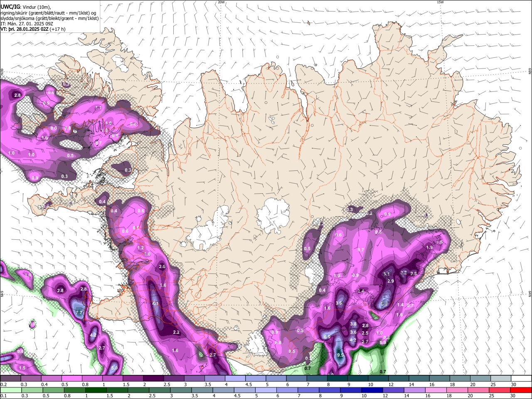Click the 9.5 precipitation value on the map
Image resolution: width=532 pixels, height=399 pixels.
coord(340,355)
